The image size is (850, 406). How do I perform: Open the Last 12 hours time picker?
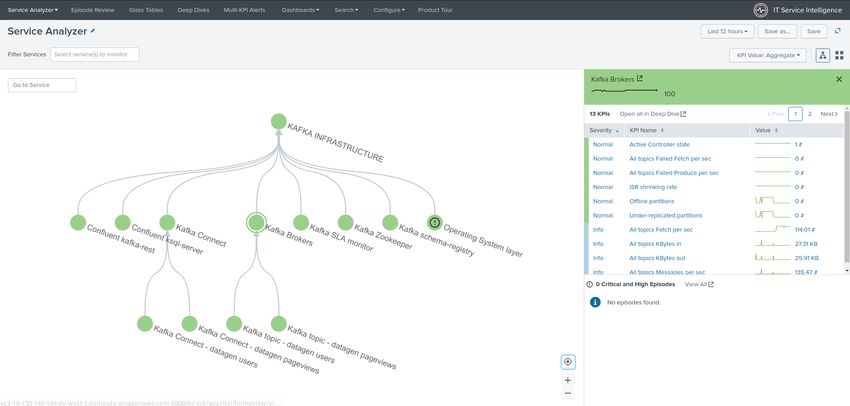tap(727, 31)
